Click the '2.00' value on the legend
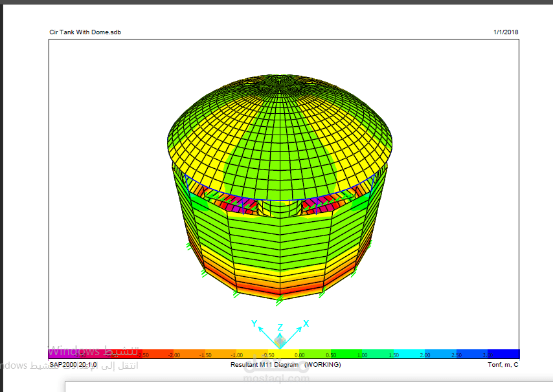The image size is (553, 392). (x=425, y=355)
